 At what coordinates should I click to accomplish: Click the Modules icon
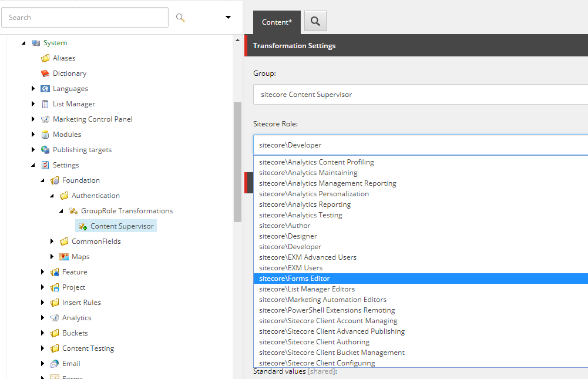coord(45,135)
